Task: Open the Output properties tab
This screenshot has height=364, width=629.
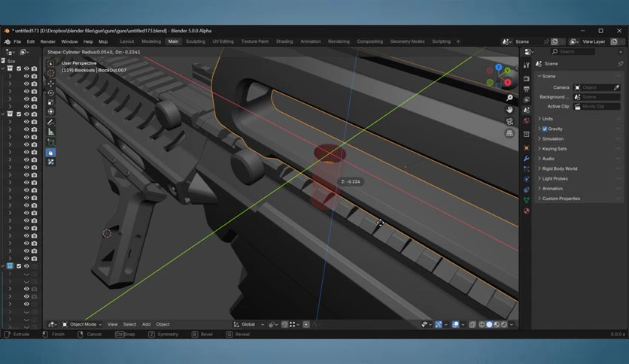Action: click(527, 89)
